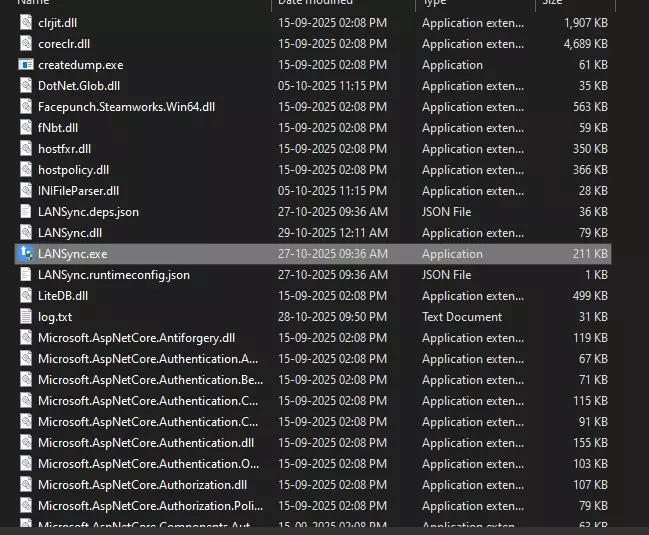Select modified date of INIFileParser.dll

(332, 191)
